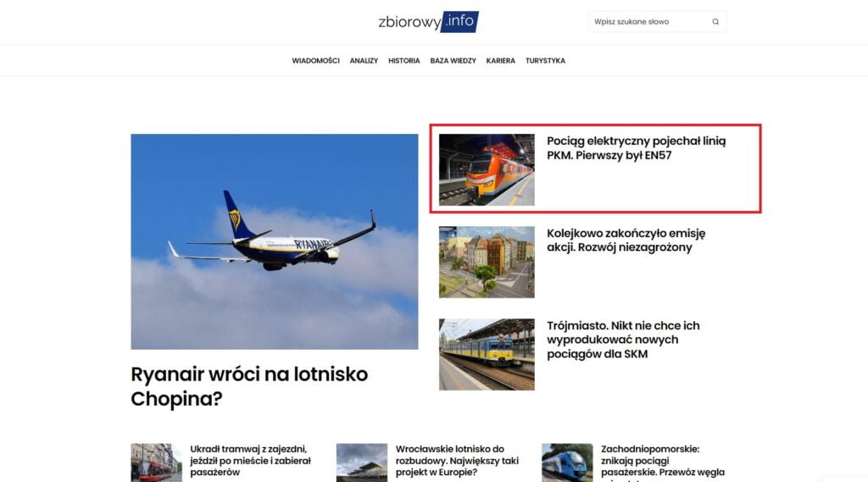The height and width of the screenshot is (482, 868).
Task: Open 'Kolejkowo zakończyło emisję akcji' article
Action: [626, 241]
